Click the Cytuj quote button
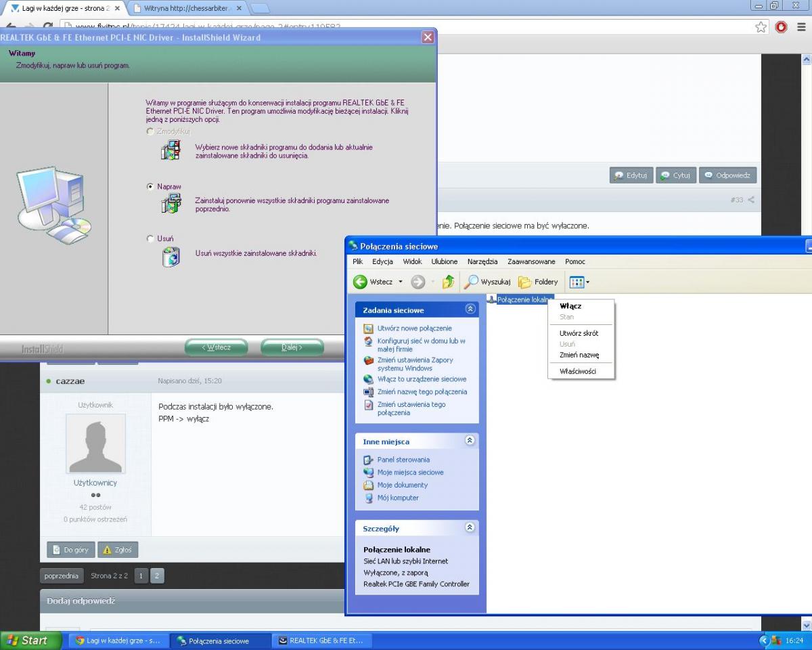This screenshot has width=812, height=650. [675, 175]
